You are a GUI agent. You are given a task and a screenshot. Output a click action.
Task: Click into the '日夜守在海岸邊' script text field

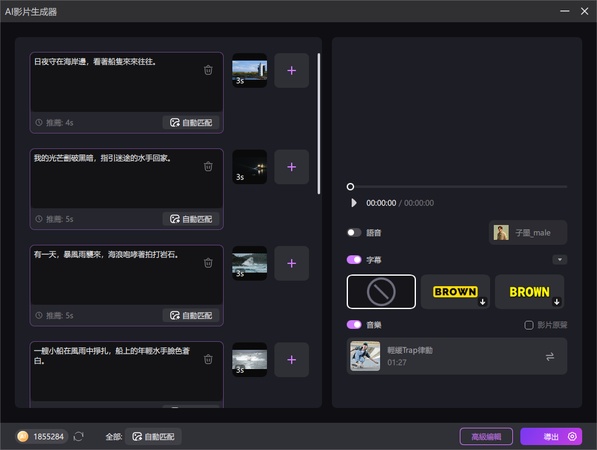[126, 82]
